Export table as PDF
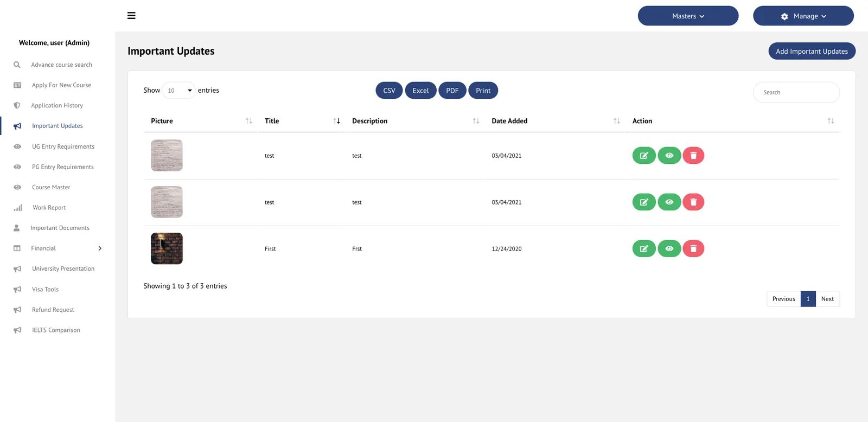This screenshot has width=868, height=422. pos(452,91)
